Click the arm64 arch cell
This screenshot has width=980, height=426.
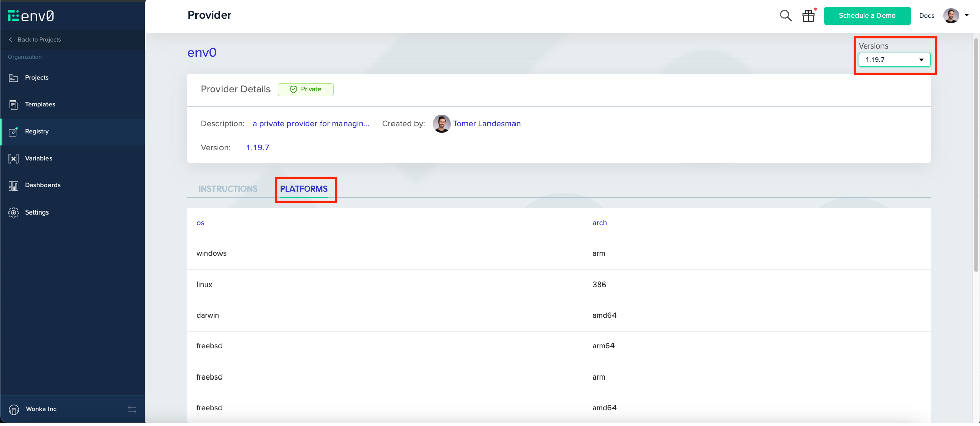click(x=603, y=346)
